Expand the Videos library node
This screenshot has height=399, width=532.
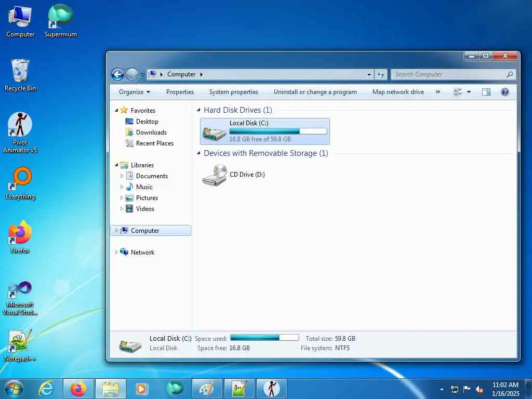(x=122, y=208)
